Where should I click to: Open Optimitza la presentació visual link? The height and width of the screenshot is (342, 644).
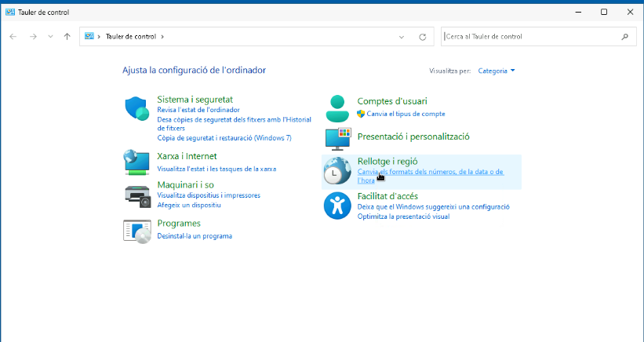403,216
